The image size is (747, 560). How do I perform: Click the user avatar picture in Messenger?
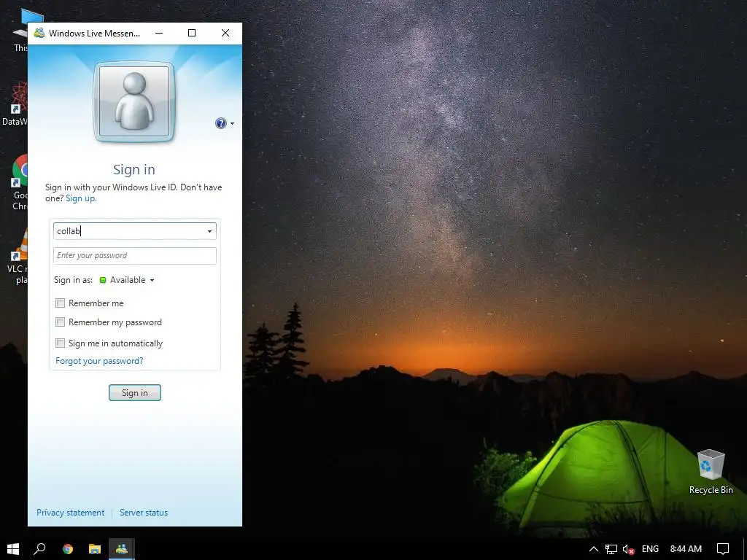point(134,101)
